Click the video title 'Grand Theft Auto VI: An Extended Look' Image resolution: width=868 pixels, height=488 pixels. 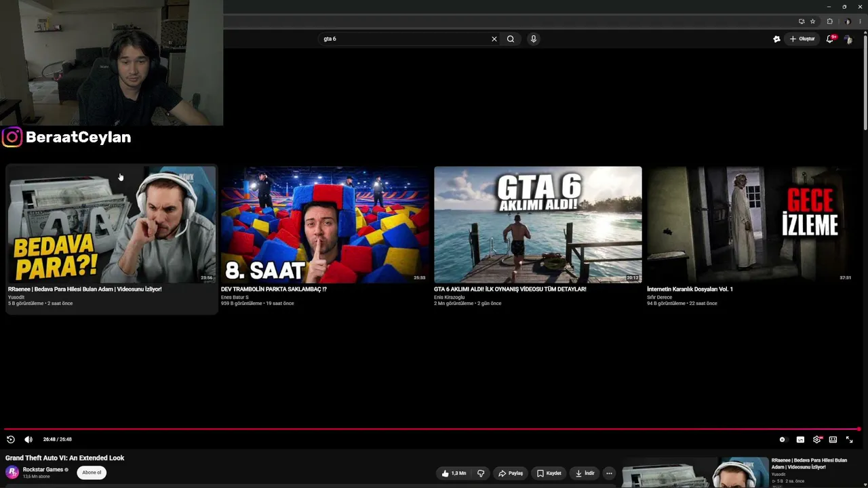click(65, 458)
